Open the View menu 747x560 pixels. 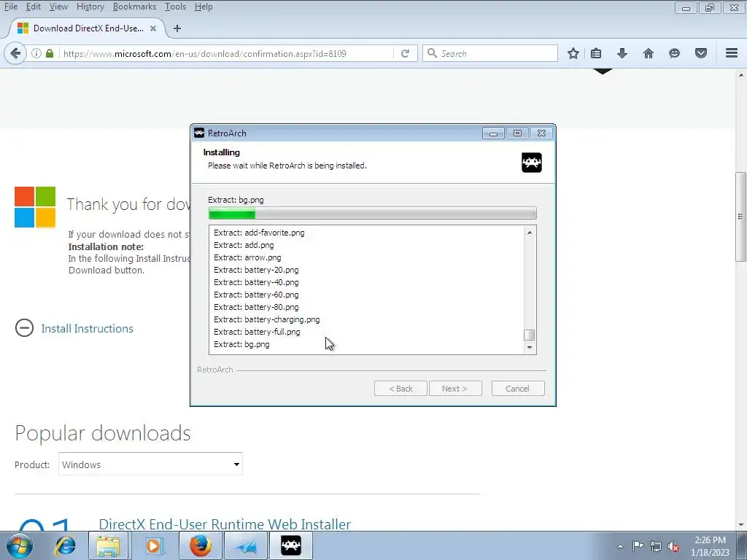coord(58,7)
